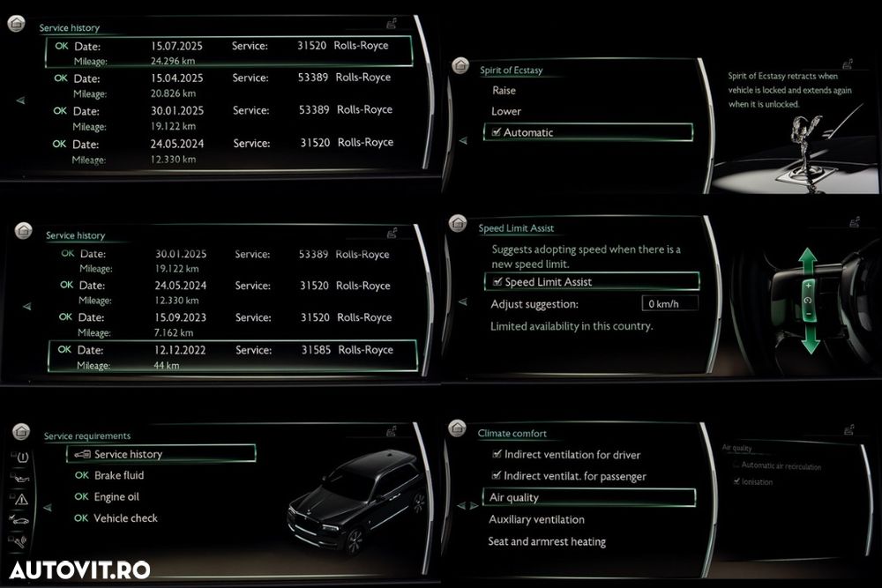Click seat/media icon on Service requirements screen
Image resolution: width=882 pixels, height=588 pixels.
tap(392, 431)
